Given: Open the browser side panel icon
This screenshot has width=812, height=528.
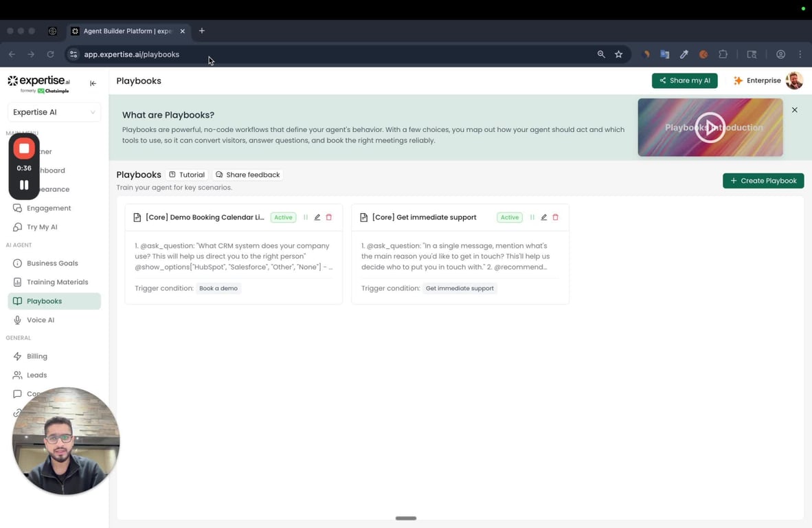Looking at the screenshot, I should pos(752,54).
